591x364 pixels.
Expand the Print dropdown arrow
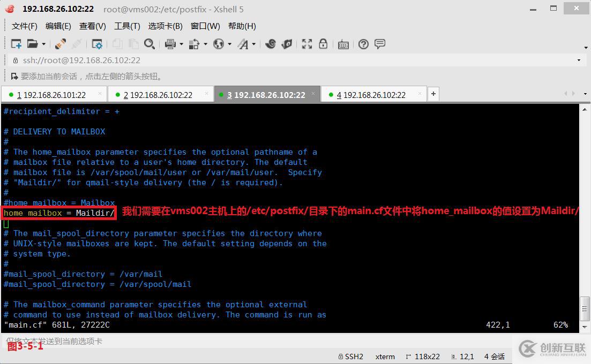[x=181, y=44]
